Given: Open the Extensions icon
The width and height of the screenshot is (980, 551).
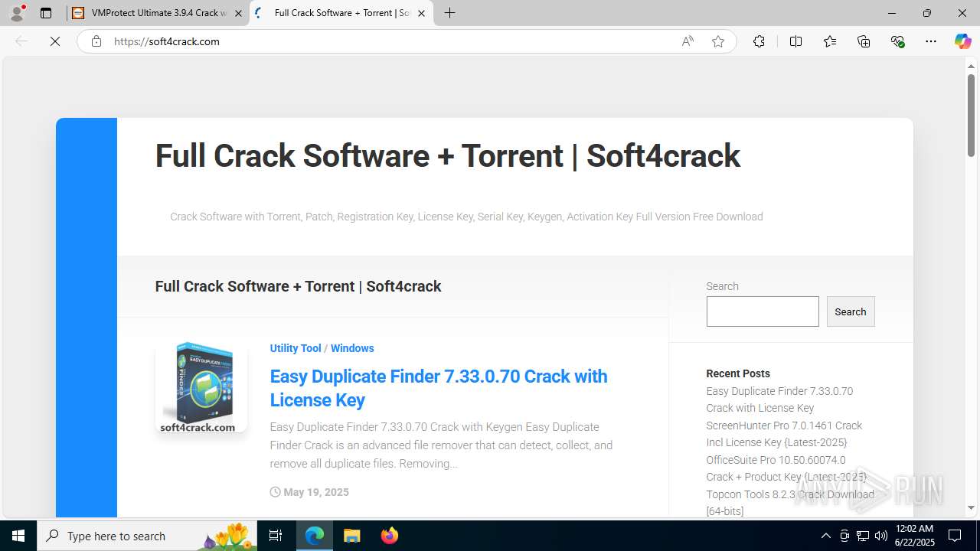Looking at the screenshot, I should (x=759, y=41).
